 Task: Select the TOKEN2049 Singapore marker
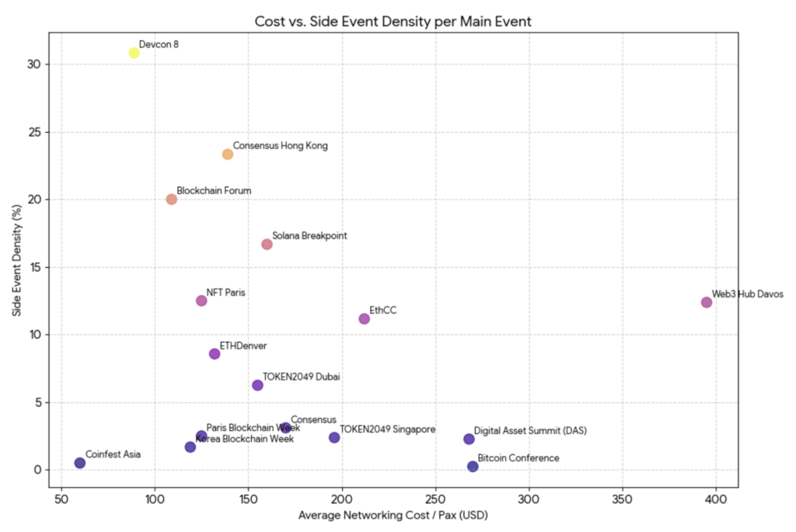click(333, 437)
